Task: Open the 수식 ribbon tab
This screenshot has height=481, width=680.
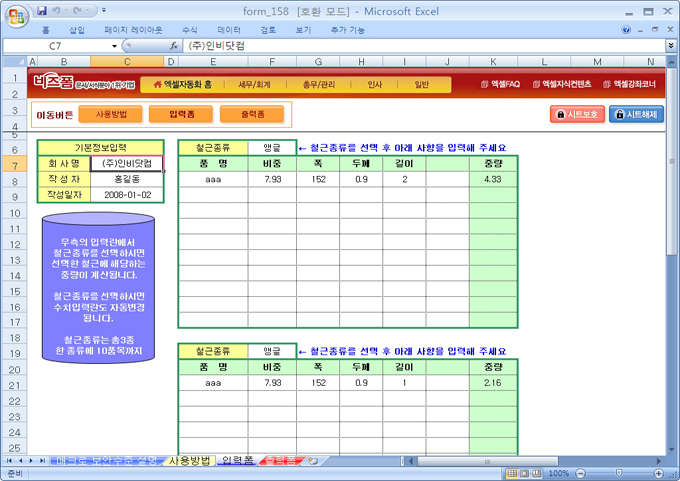Action: tap(190, 30)
